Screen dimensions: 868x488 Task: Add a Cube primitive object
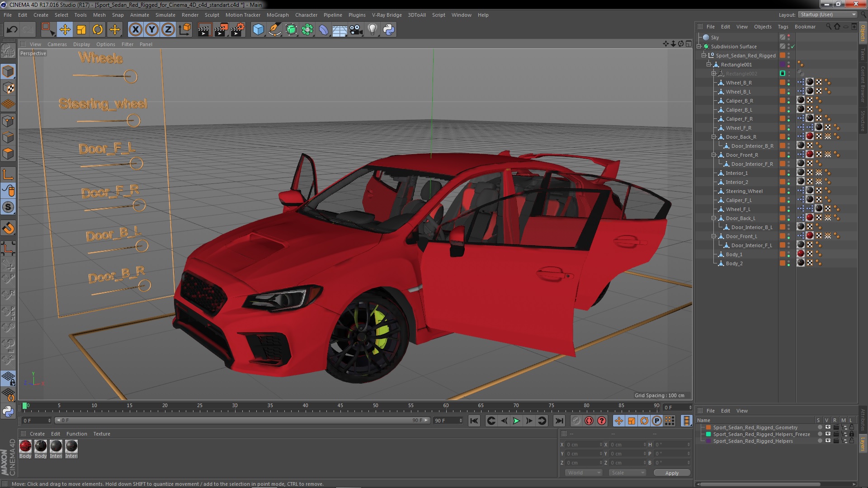258,30
